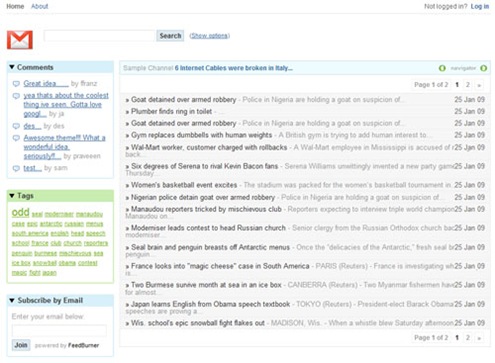Screen dimensions: 495x363
Task: Open the "Great idea" comment link
Action: point(46,83)
